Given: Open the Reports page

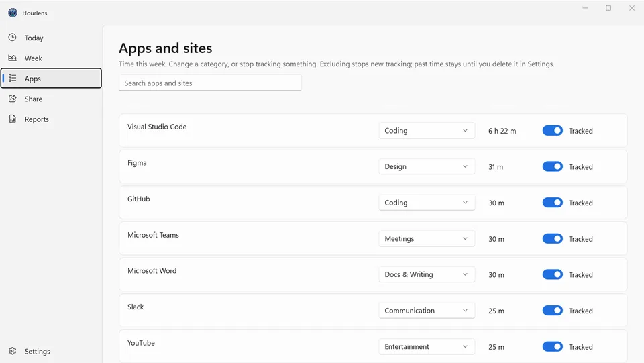Looking at the screenshot, I should [51, 119].
